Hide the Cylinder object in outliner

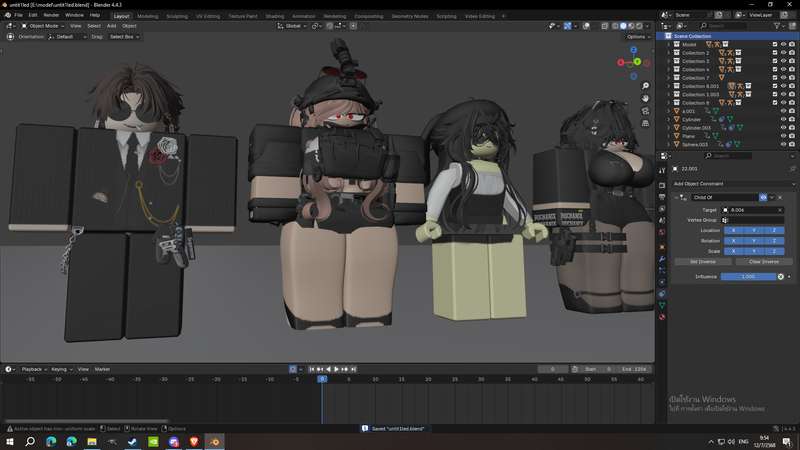click(783, 119)
